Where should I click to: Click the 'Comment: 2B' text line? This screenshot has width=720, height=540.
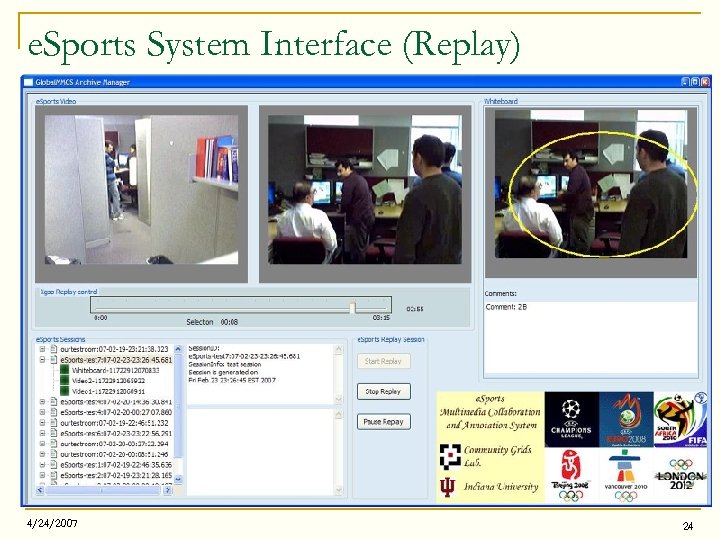(x=506, y=307)
